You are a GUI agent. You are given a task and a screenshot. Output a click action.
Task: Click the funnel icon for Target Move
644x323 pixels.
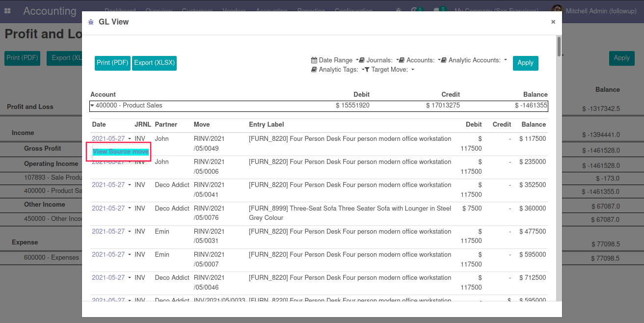[367, 70]
